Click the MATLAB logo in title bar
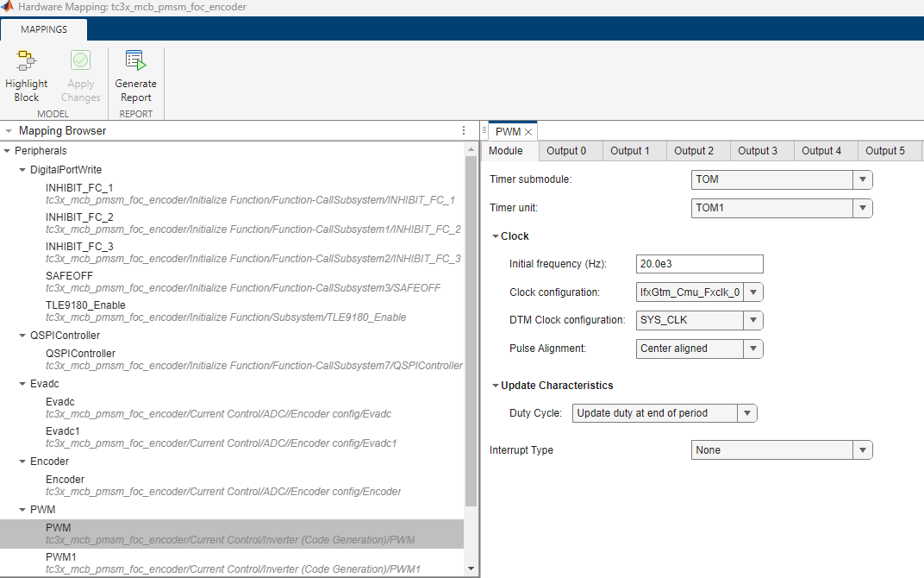This screenshot has height=578, width=924. click(7, 7)
